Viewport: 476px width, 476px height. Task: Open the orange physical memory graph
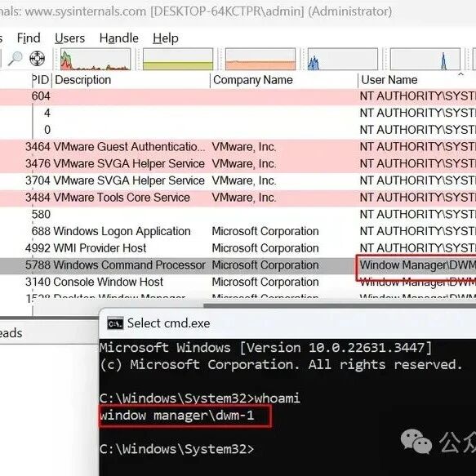[x=260, y=59]
